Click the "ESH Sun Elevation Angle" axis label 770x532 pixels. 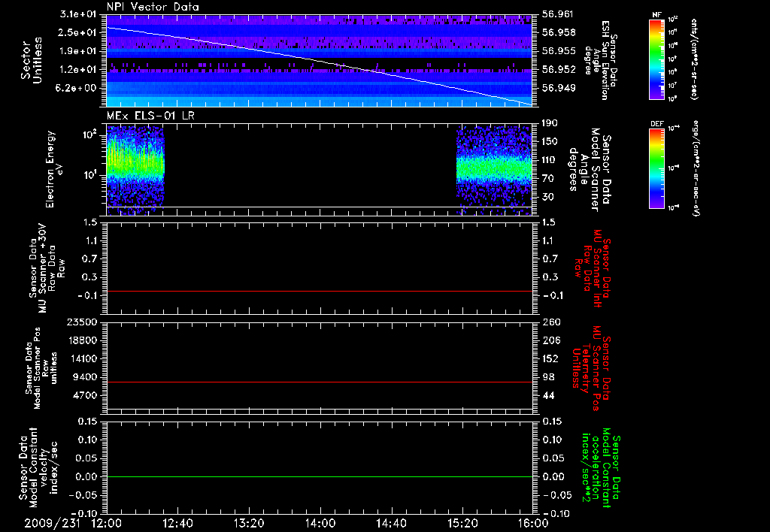[x=600, y=60]
